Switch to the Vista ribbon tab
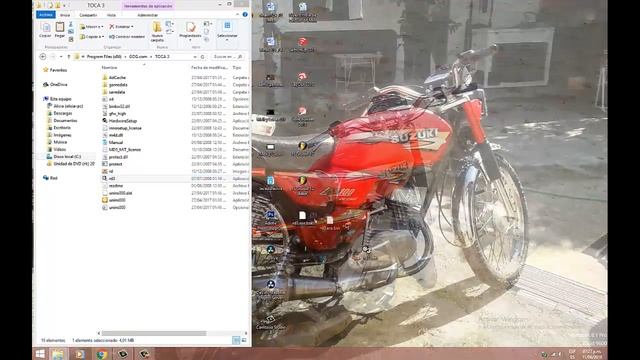The width and height of the screenshot is (640, 360). pyautogui.click(x=111, y=15)
